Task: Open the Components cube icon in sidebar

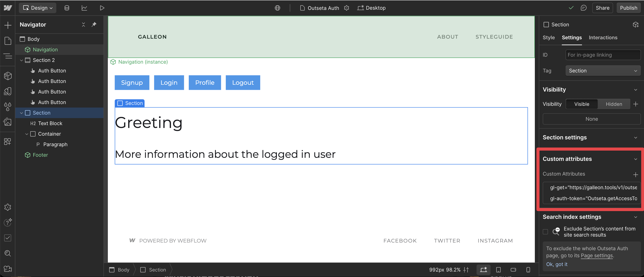Action: pyautogui.click(x=8, y=76)
